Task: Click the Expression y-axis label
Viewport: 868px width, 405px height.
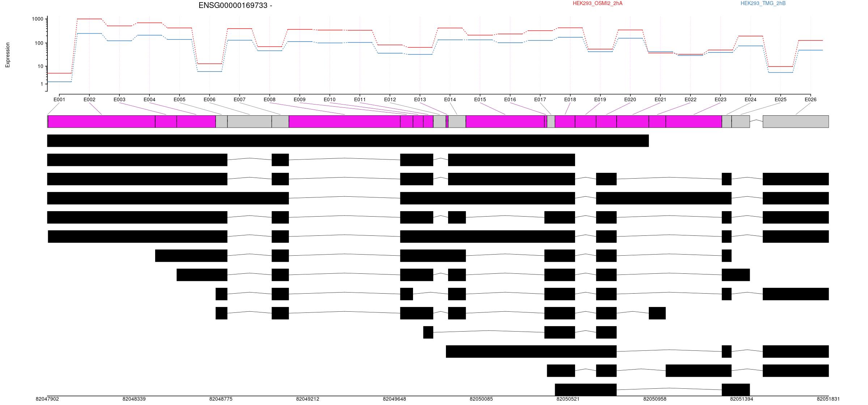Action: 8,55
